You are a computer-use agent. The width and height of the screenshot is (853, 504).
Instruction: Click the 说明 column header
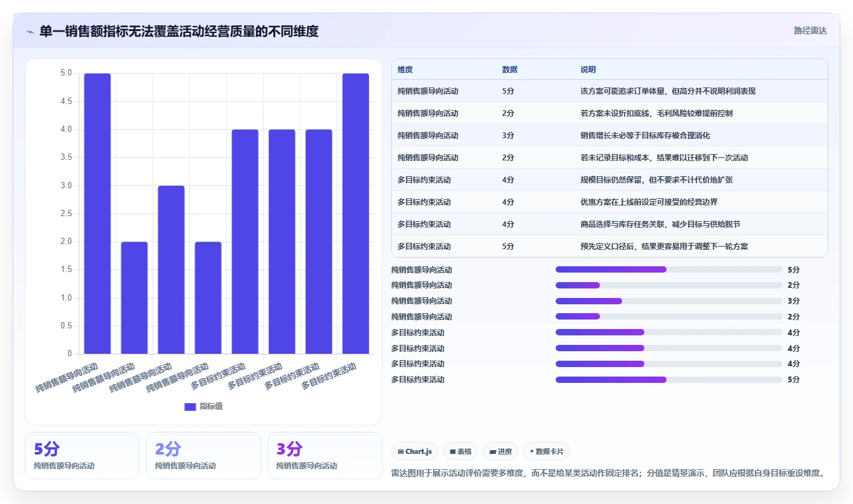(x=588, y=70)
